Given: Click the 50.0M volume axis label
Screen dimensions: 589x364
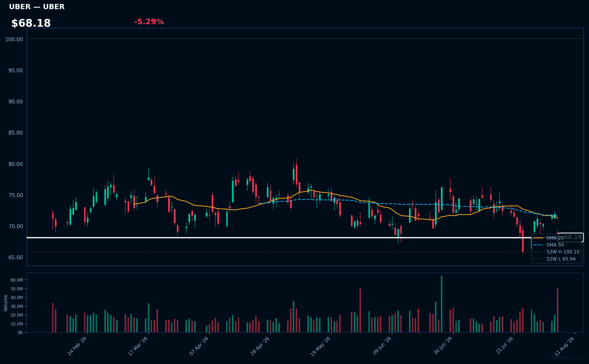Looking at the screenshot, I should point(17,289).
